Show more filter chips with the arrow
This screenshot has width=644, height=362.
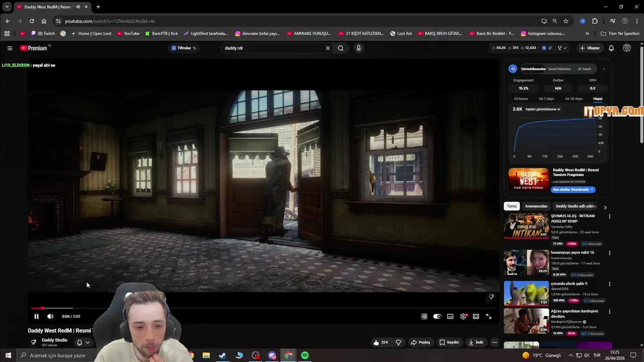(x=605, y=207)
